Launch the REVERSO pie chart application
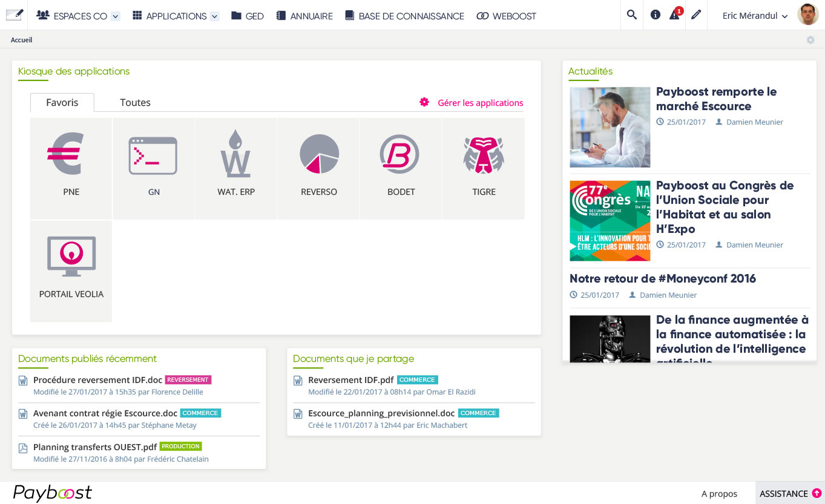The image size is (825, 504). 319,168
